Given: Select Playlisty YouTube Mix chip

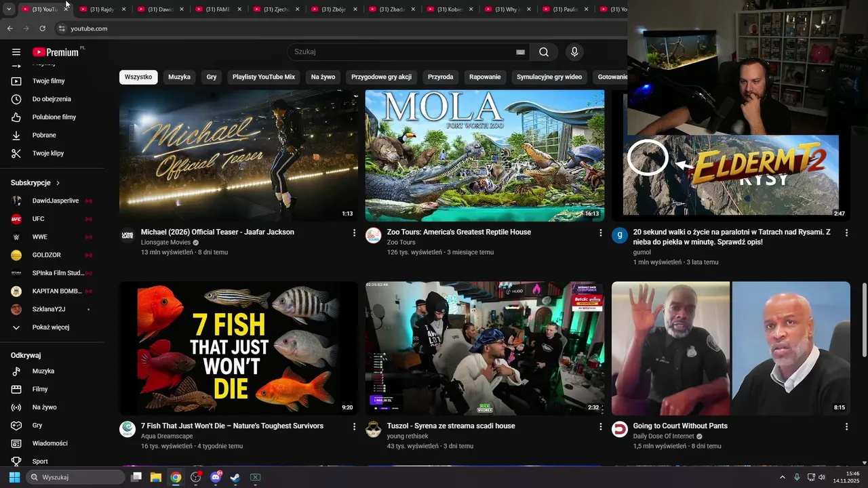Looking at the screenshot, I should (x=264, y=77).
